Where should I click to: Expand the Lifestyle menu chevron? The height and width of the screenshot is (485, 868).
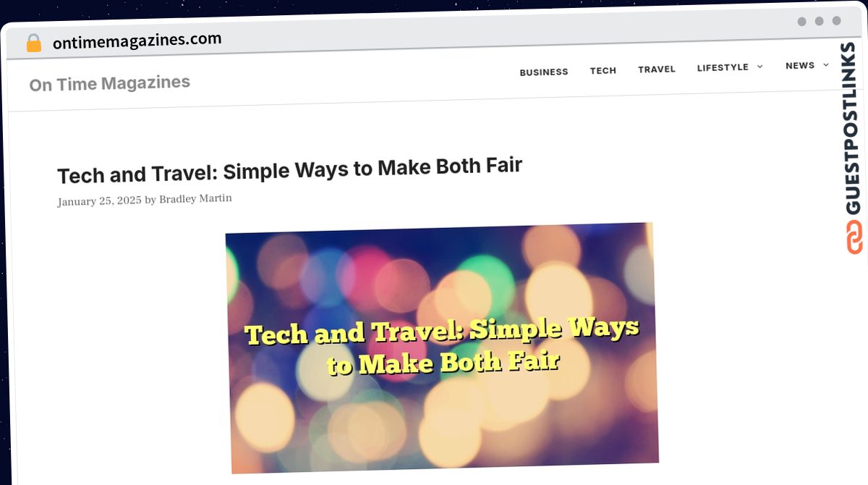759,67
